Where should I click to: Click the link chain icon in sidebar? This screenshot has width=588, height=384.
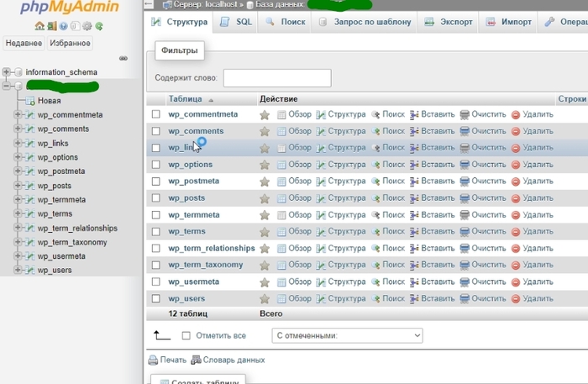click(123, 58)
